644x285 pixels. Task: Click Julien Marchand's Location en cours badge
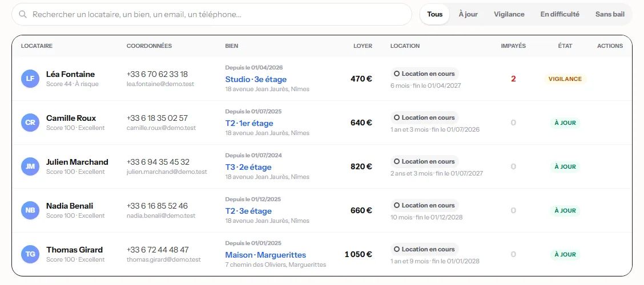coord(424,161)
